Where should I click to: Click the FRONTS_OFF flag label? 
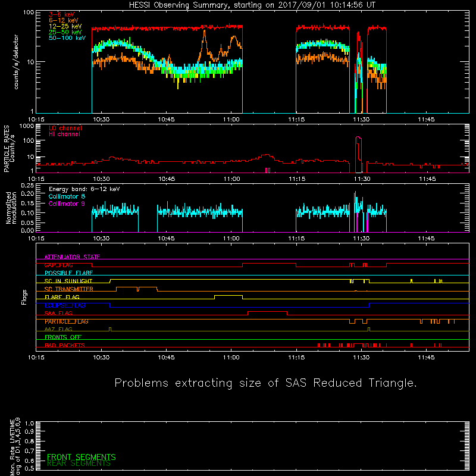click(x=63, y=337)
